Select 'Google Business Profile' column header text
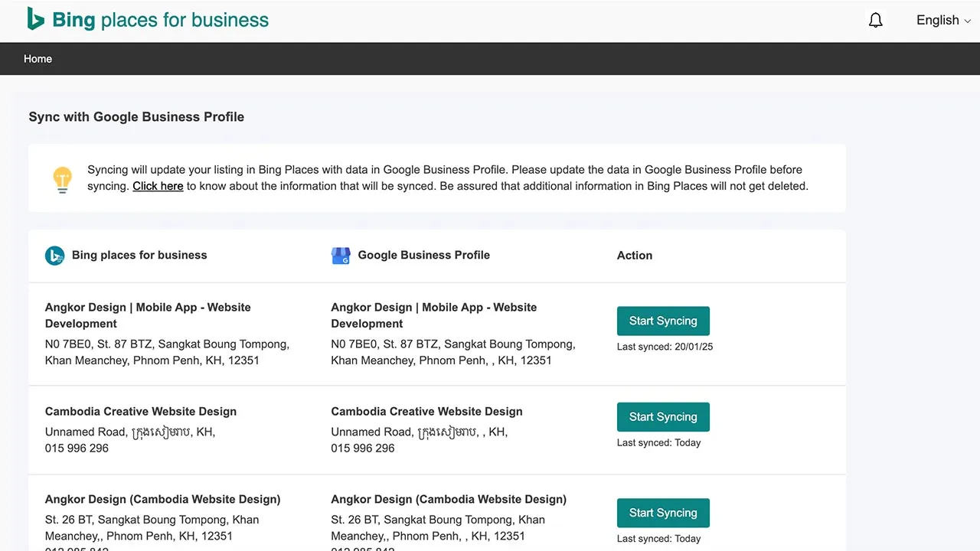980x551 pixels. [x=424, y=256]
